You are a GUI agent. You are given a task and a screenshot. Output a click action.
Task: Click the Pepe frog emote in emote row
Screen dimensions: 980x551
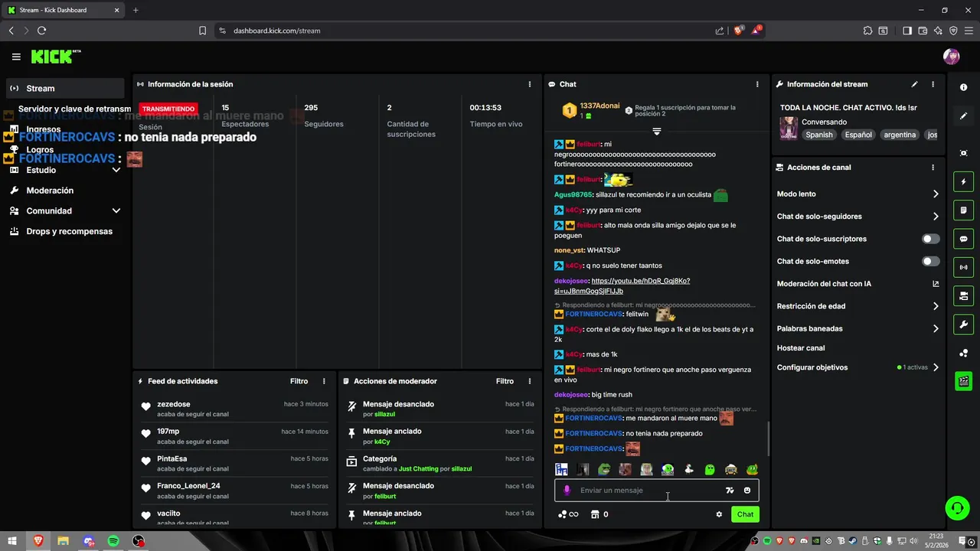tap(605, 469)
